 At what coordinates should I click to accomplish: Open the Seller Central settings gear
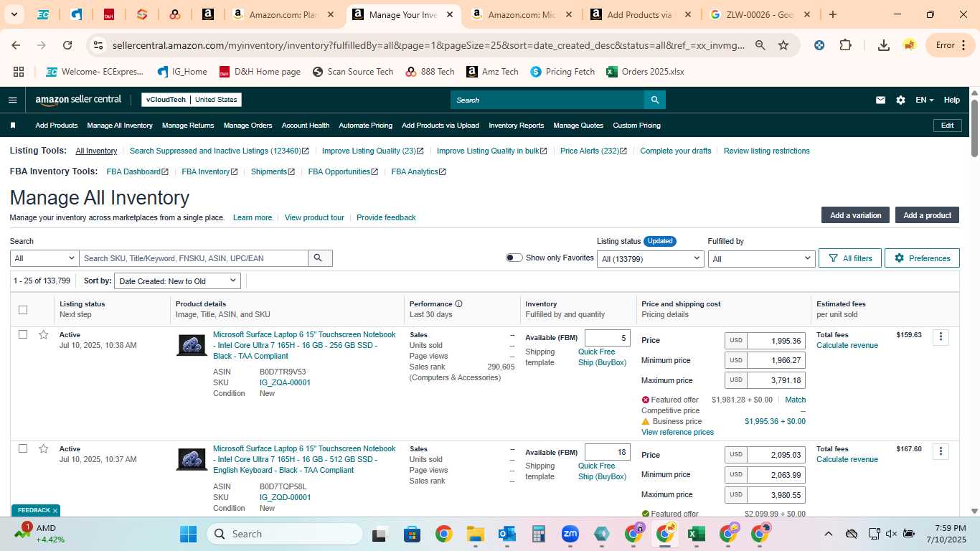[900, 100]
